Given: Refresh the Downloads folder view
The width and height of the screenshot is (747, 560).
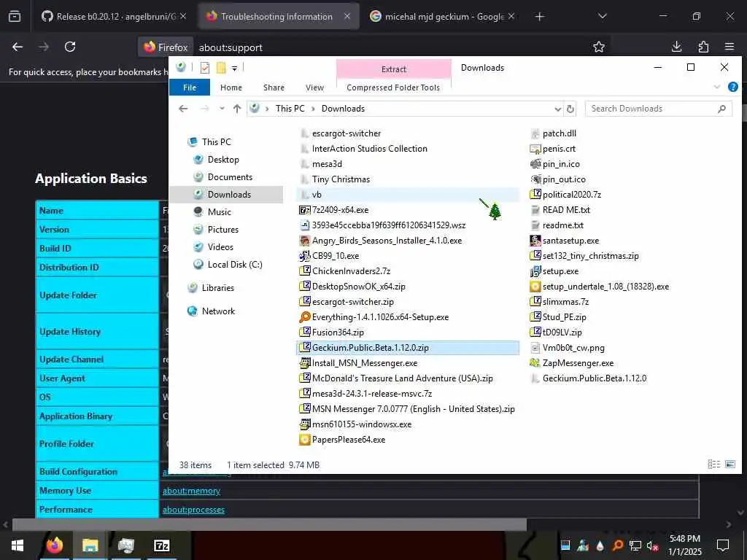Looking at the screenshot, I should coord(570,109).
